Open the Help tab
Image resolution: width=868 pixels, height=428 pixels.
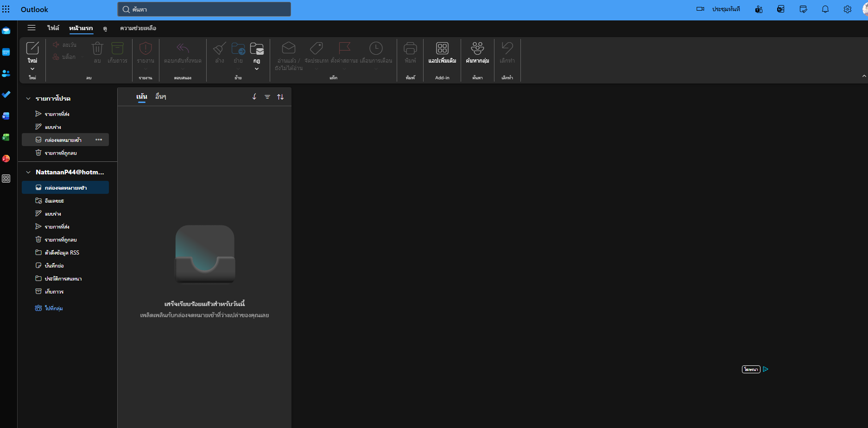click(x=138, y=28)
